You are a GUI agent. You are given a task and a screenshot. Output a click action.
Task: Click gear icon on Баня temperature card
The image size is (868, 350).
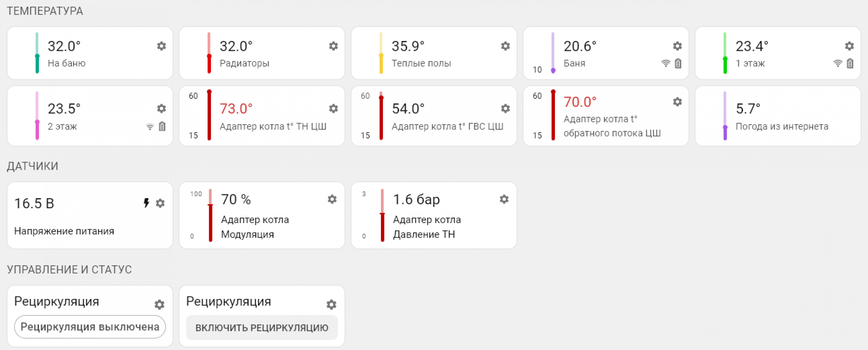pyautogui.click(x=677, y=46)
